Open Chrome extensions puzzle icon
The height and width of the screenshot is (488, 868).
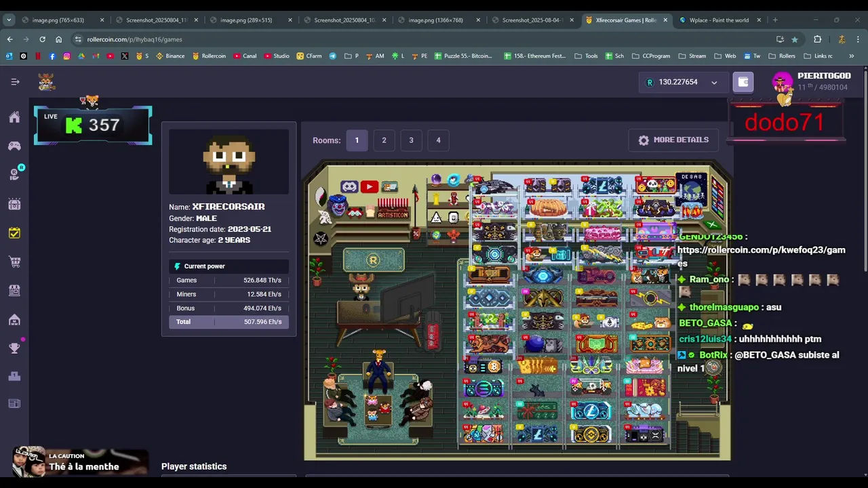(x=817, y=39)
